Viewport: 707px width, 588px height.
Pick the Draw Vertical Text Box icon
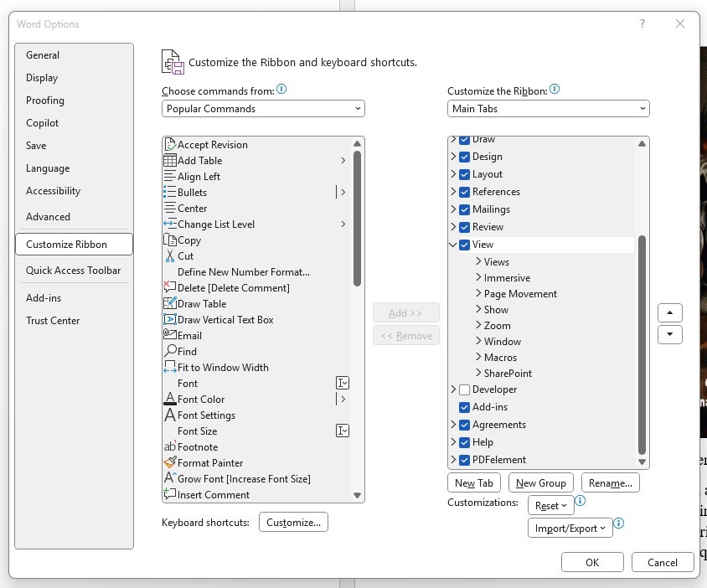tap(170, 320)
